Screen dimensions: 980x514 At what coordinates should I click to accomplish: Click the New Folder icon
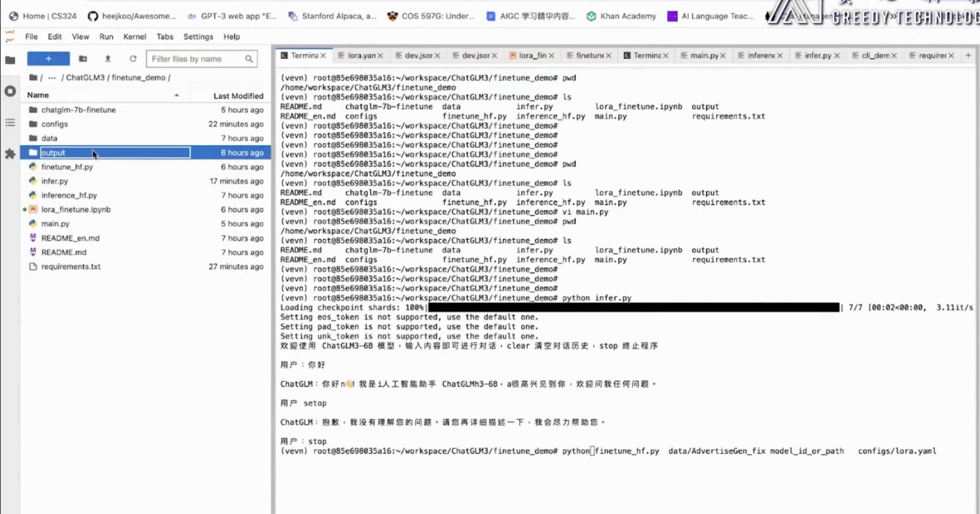tap(82, 59)
